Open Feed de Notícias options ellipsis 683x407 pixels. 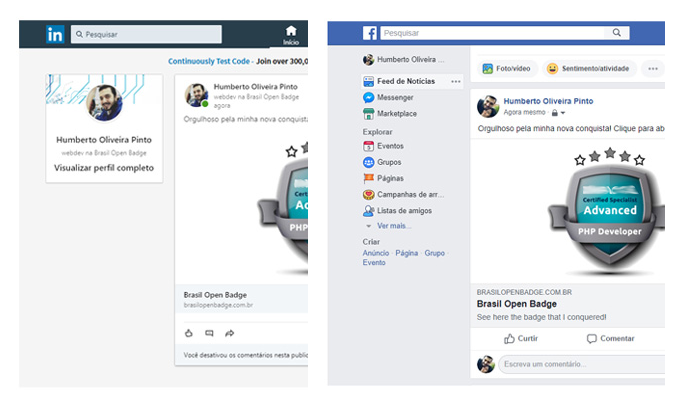[x=456, y=81]
